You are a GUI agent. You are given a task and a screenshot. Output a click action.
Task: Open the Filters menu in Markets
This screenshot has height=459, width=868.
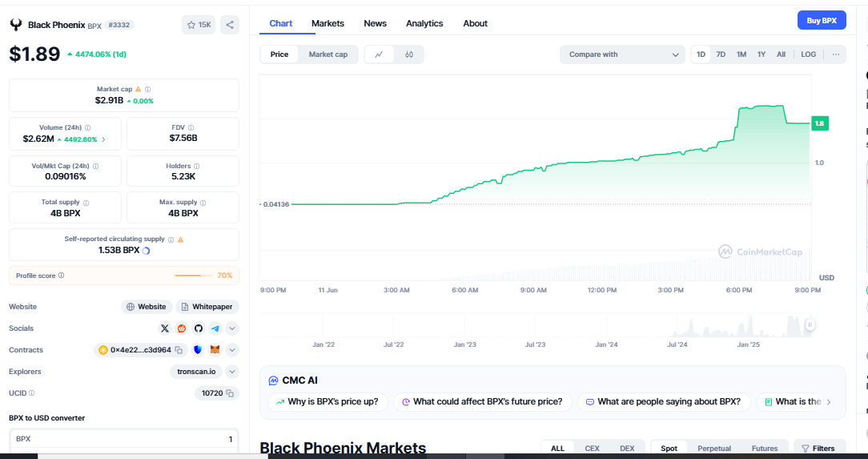point(818,449)
